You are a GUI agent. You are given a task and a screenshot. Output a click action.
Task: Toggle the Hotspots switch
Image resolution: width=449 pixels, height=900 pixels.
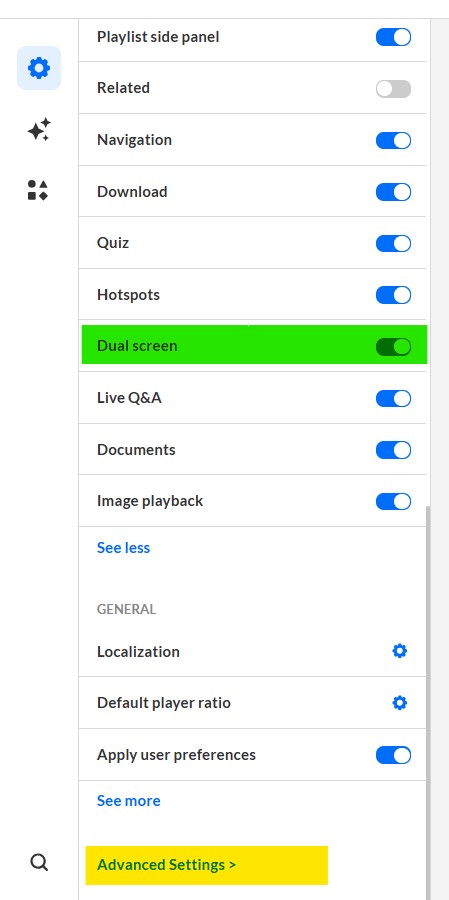393,295
